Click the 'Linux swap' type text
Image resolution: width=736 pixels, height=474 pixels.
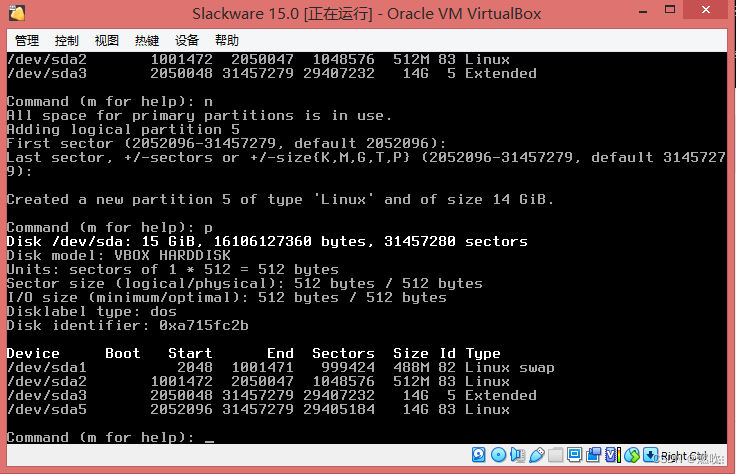510,367
